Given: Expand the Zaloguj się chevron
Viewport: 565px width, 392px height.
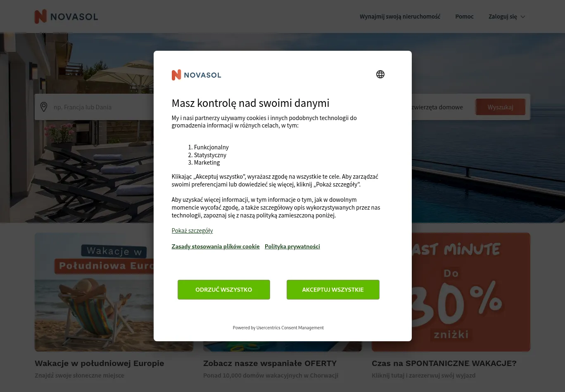Looking at the screenshot, I should pyautogui.click(x=523, y=17).
